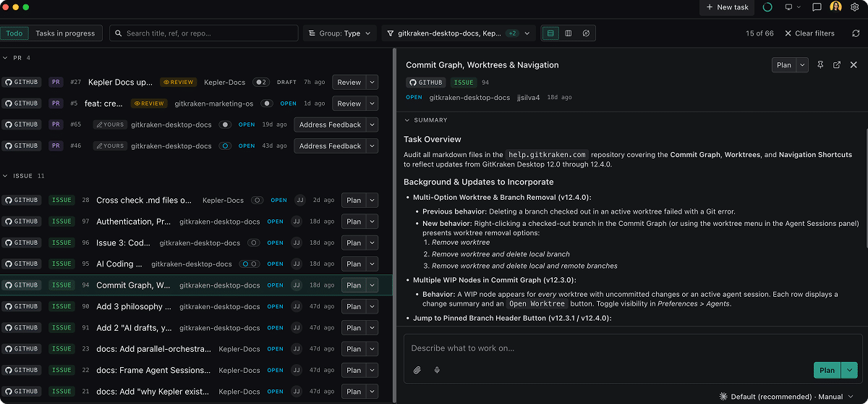Click Review for PR #5 feat: cre...
Viewport: 868px width, 404px height.
click(x=349, y=104)
